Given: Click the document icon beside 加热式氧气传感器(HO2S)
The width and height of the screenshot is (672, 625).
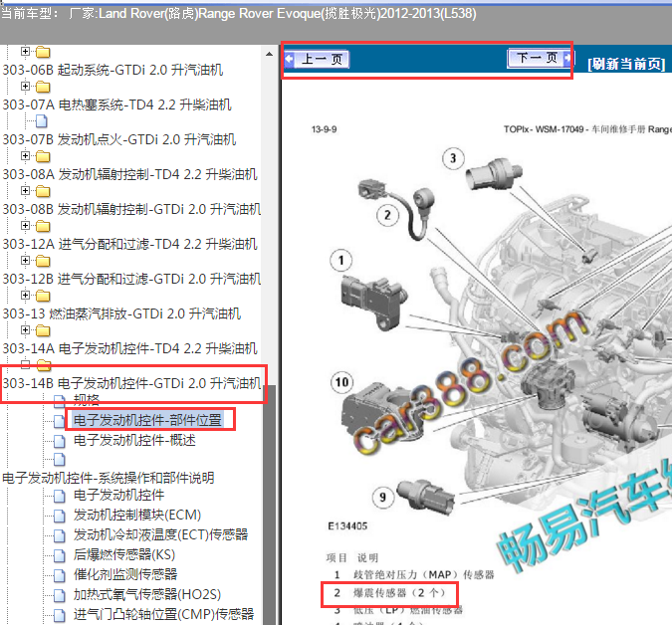Looking at the screenshot, I should pos(60,595).
